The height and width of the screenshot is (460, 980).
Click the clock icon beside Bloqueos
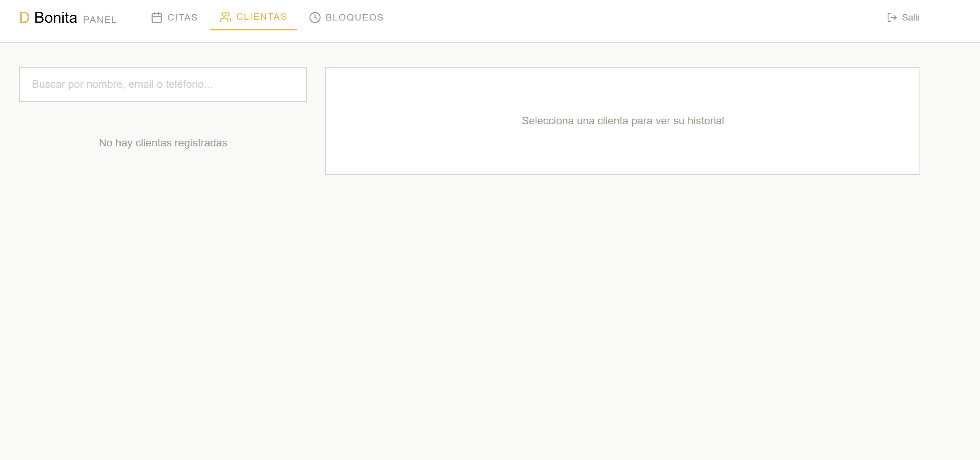tap(315, 17)
